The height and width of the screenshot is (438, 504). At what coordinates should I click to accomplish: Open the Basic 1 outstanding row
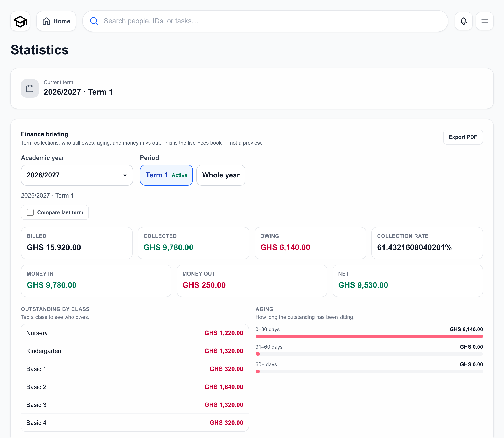tap(135, 369)
